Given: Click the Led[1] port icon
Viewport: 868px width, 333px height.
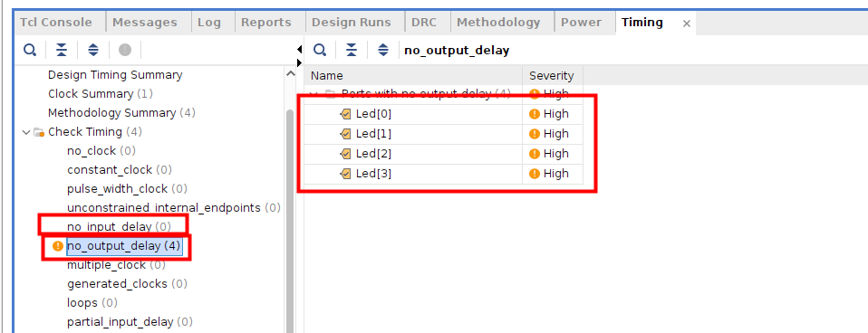Looking at the screenshot, I should 346,134.
